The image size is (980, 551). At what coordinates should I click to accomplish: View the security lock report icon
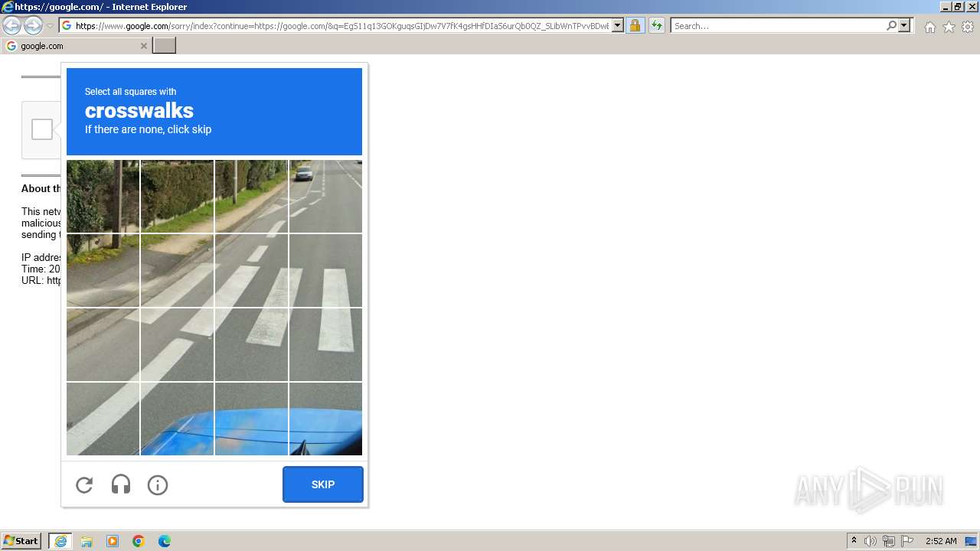pyautogui.click(x=635, y=26)
